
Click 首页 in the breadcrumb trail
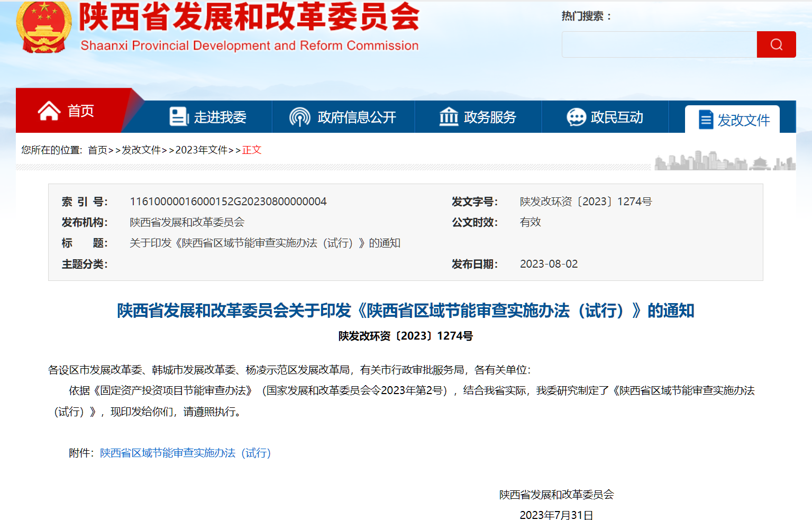coord(97,150)
